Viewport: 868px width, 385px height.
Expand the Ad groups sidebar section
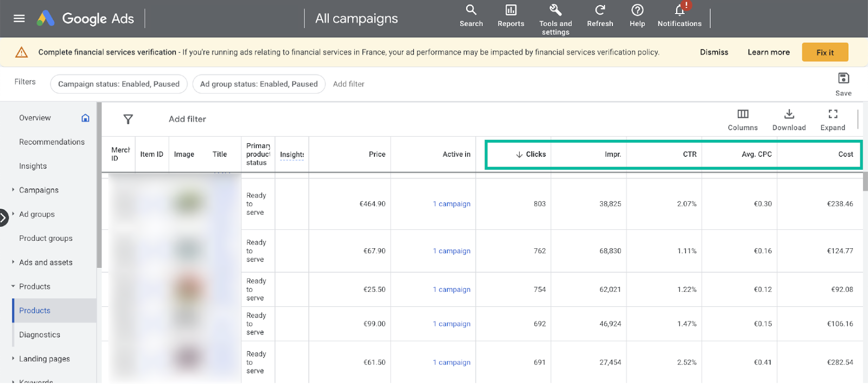(13, 214)
